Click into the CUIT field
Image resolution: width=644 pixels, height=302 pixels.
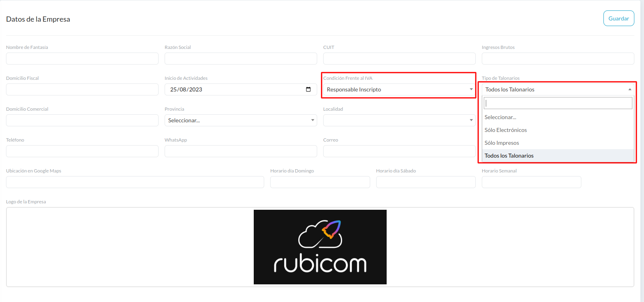[399, 59]
